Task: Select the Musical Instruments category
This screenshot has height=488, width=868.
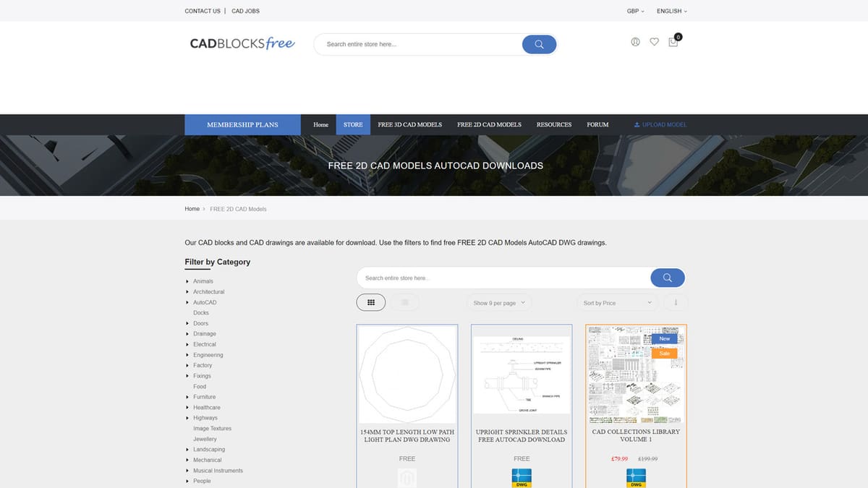Action: 218,471
